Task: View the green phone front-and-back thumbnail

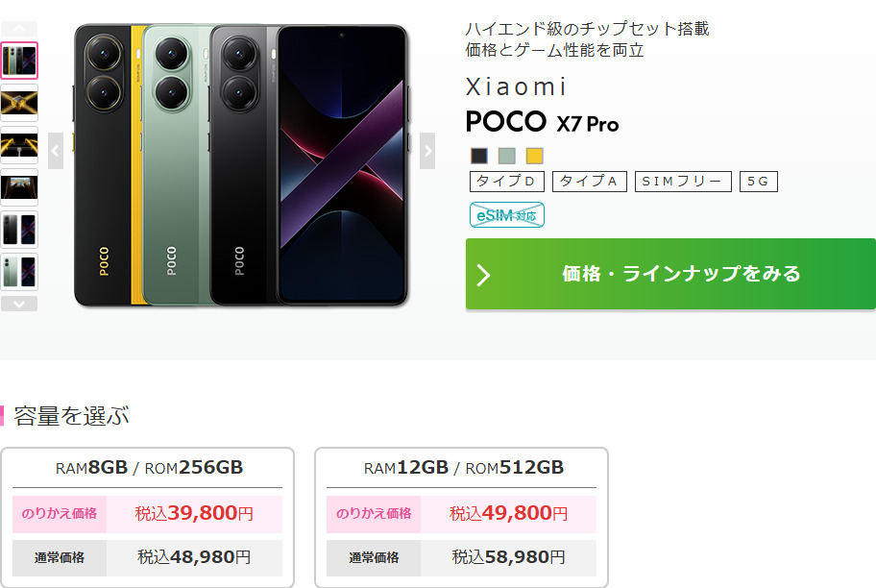Action: click(x=19, y=272)
